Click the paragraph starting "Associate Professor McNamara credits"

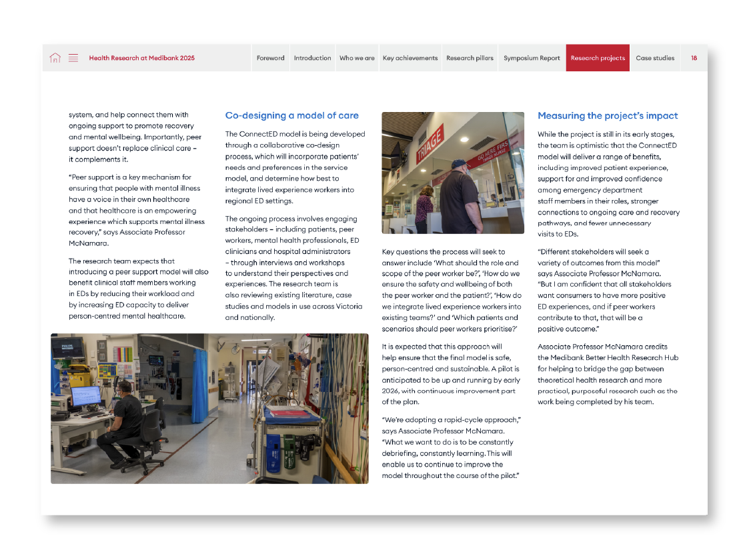pyautogui.click(x=608, y=374)
